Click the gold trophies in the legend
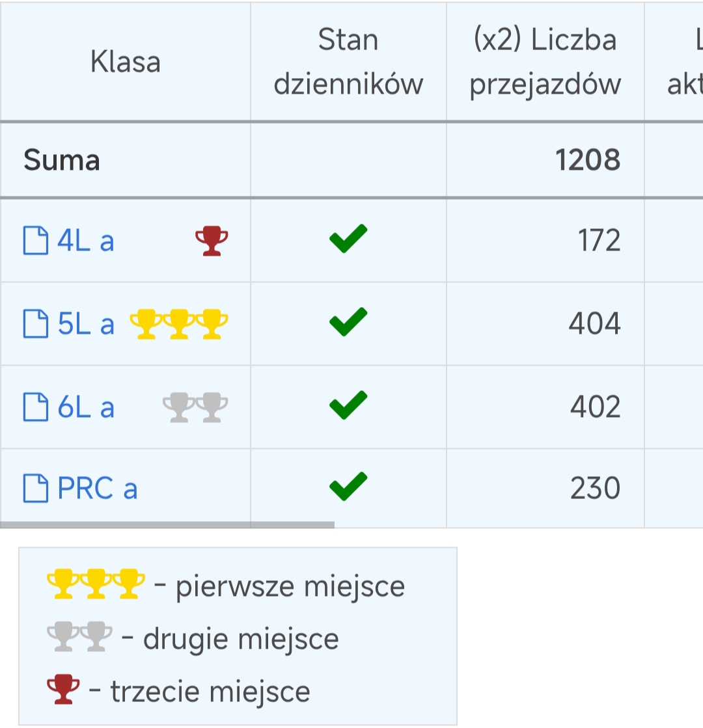The width and height of the screenshot is (703, 728). [x=96, y=584]
